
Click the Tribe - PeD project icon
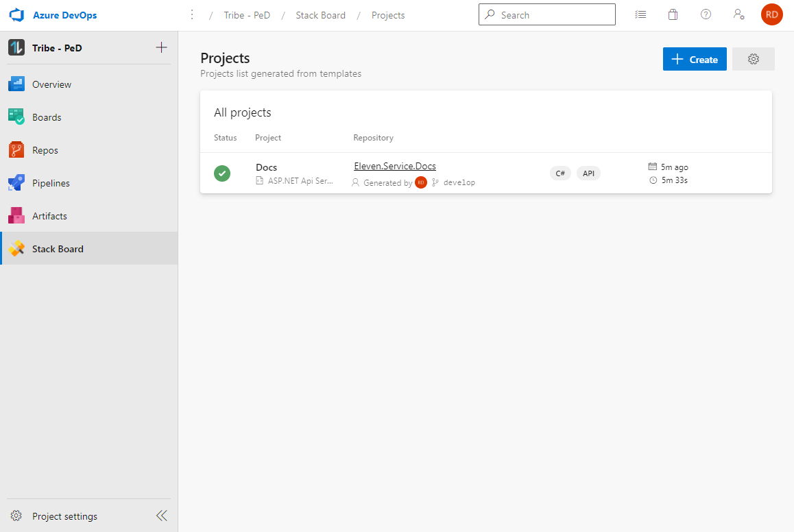tap(16, 47)
